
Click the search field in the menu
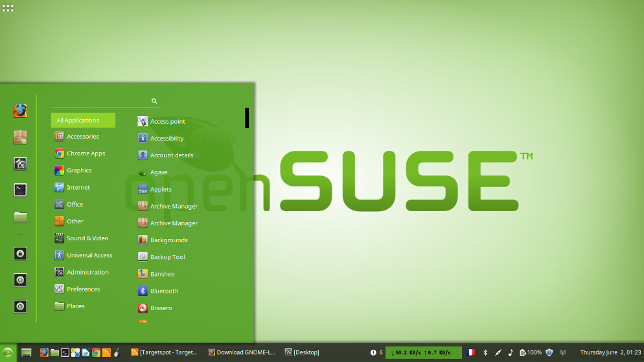pyautogui.click(x=105, y=101)
